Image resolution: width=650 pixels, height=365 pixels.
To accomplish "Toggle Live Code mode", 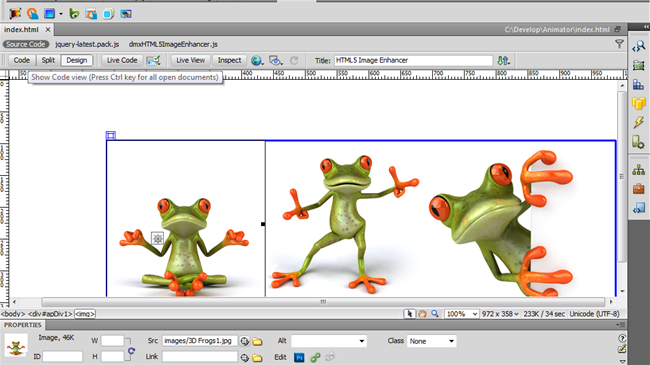I will pyautogui.click(x=122, y=60).
